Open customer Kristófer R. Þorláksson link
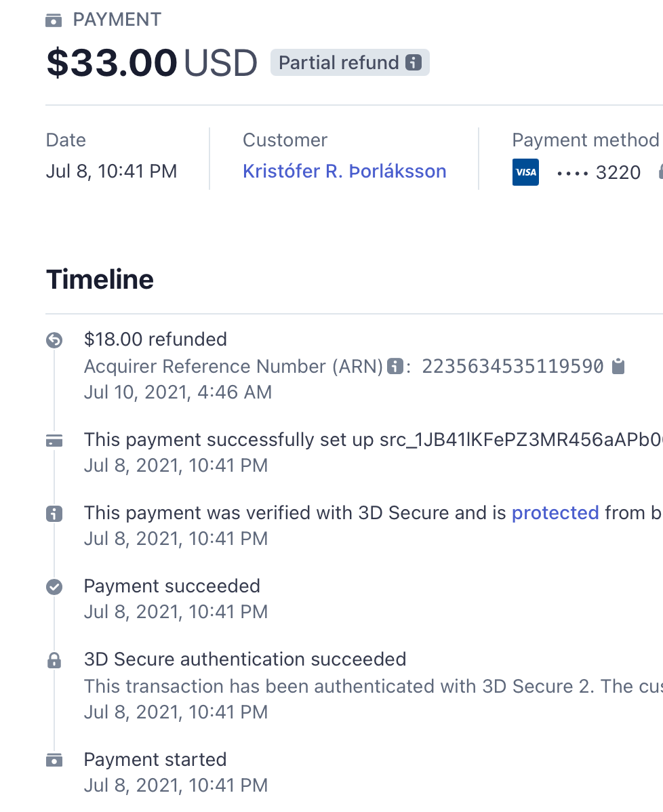The image size is (663, 812). pyautogui.click(x=344, y=171)
